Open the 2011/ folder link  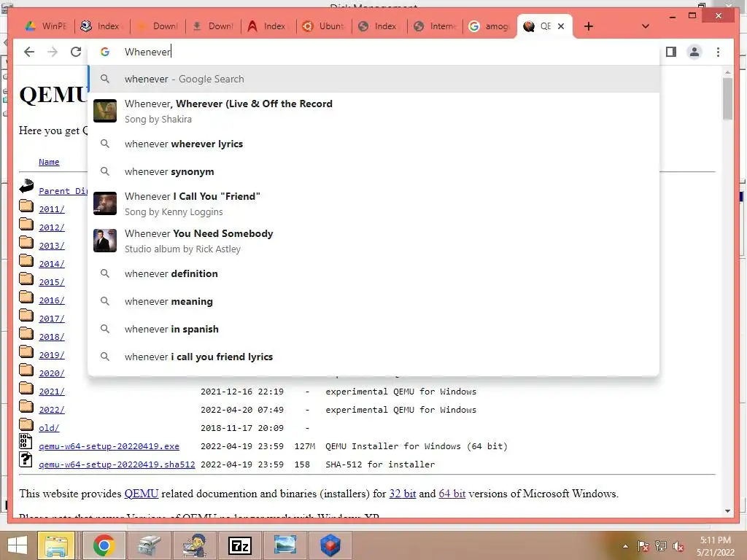coord(52,209)
